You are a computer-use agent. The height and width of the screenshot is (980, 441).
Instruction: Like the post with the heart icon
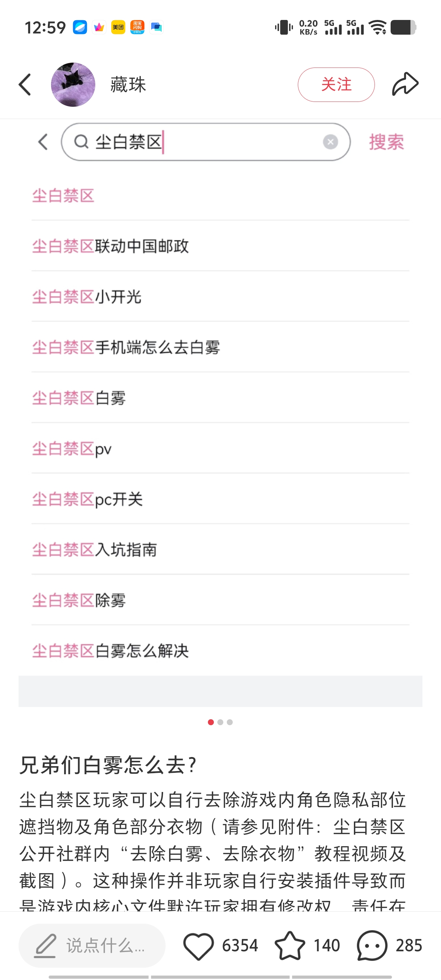pos(198,946)
